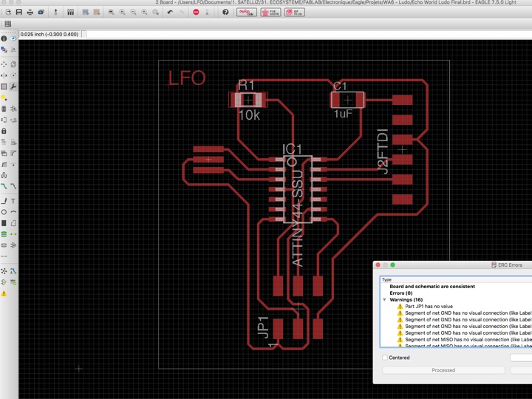Click the yellow warning Errors icon
The width and height of the screenshot is (532, 399).
coord(4,293)
